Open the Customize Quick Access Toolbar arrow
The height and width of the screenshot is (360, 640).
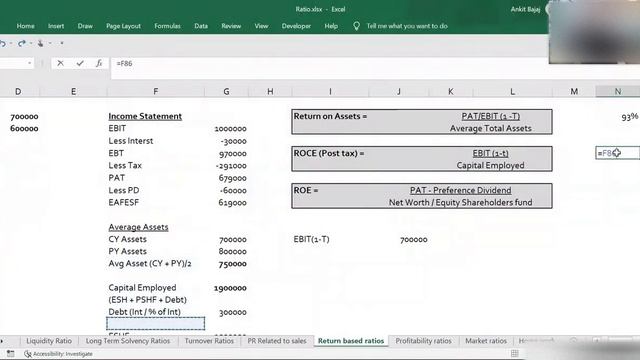(62, 43)
